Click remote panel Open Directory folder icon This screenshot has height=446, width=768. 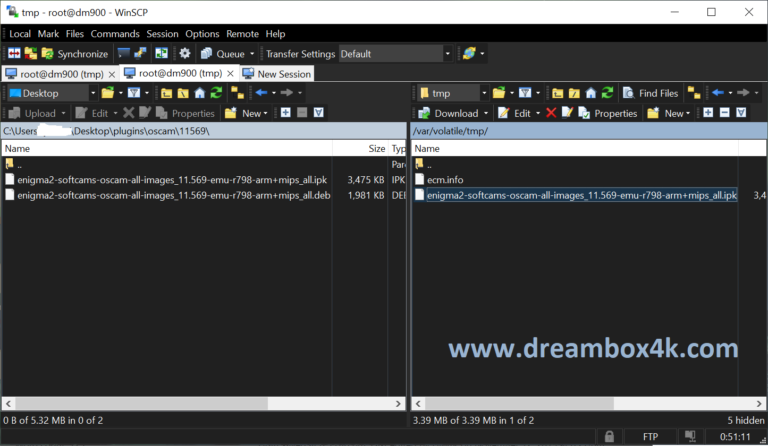click(499, 93)
